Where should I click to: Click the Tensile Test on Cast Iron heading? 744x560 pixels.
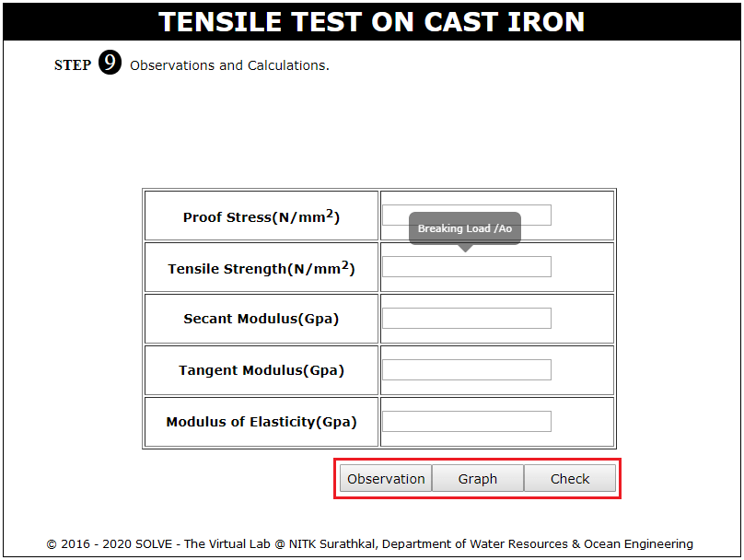pyautogui.click(x=371, y=22)
